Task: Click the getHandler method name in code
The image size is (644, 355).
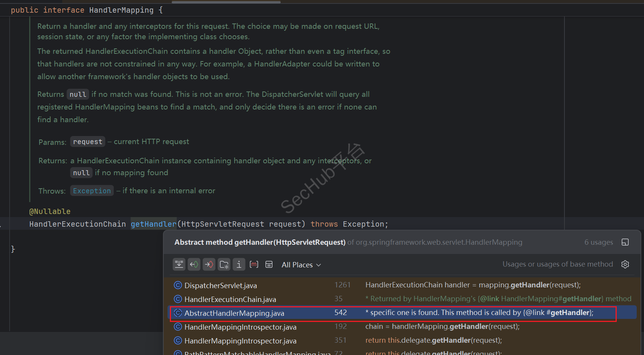Action: [x=153, y=224]
